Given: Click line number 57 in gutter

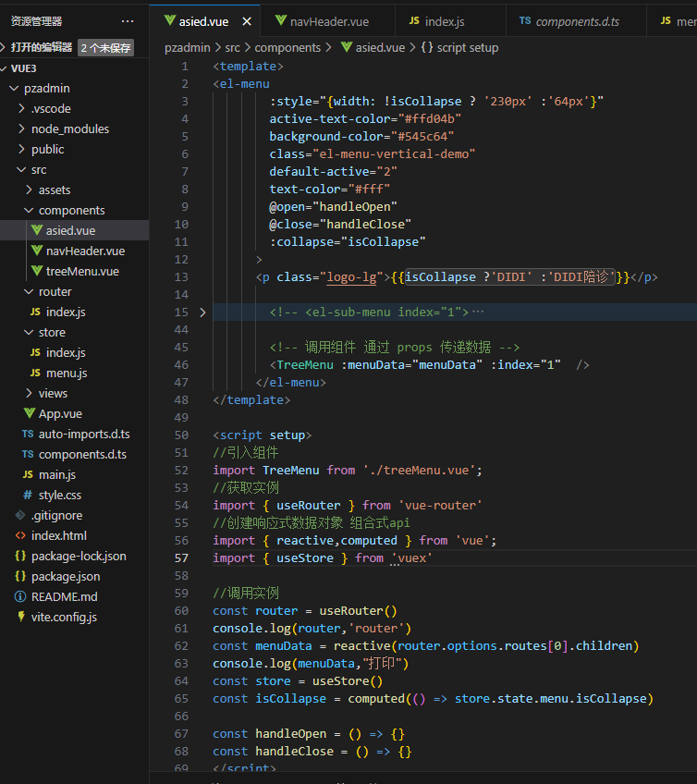Looking at the screenshot, I should (x=181, y=558).
